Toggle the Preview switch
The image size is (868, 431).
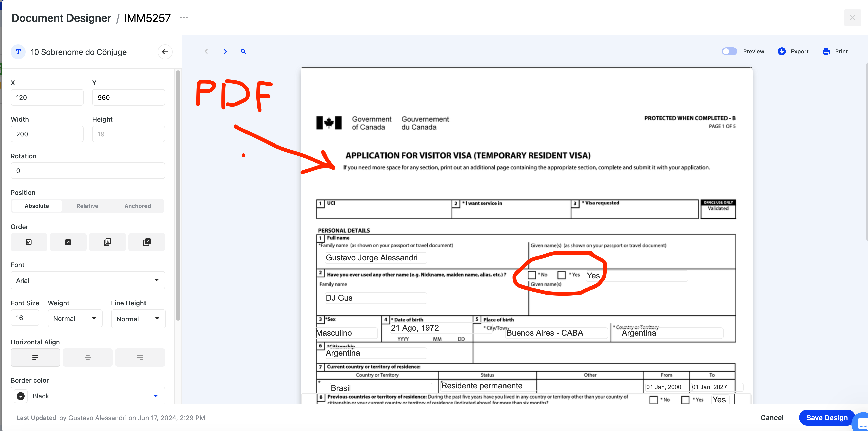(x=729, y=52)
